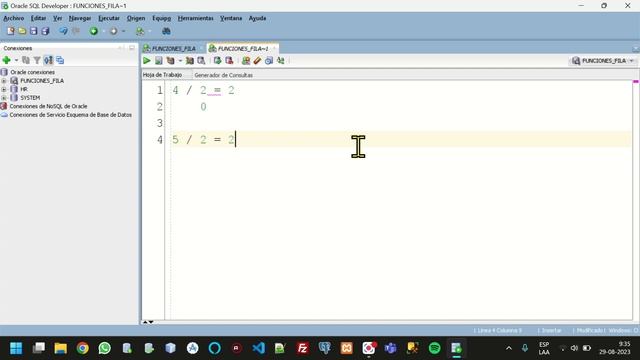Minimize the Conexiones panel

tap(131, 48)
